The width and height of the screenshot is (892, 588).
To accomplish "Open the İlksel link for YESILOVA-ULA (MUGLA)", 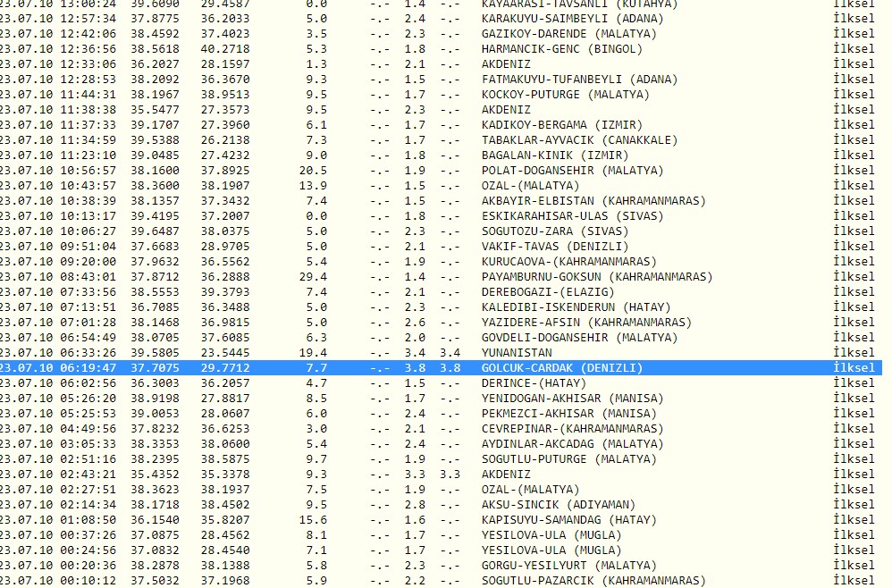I will (853, 534).
